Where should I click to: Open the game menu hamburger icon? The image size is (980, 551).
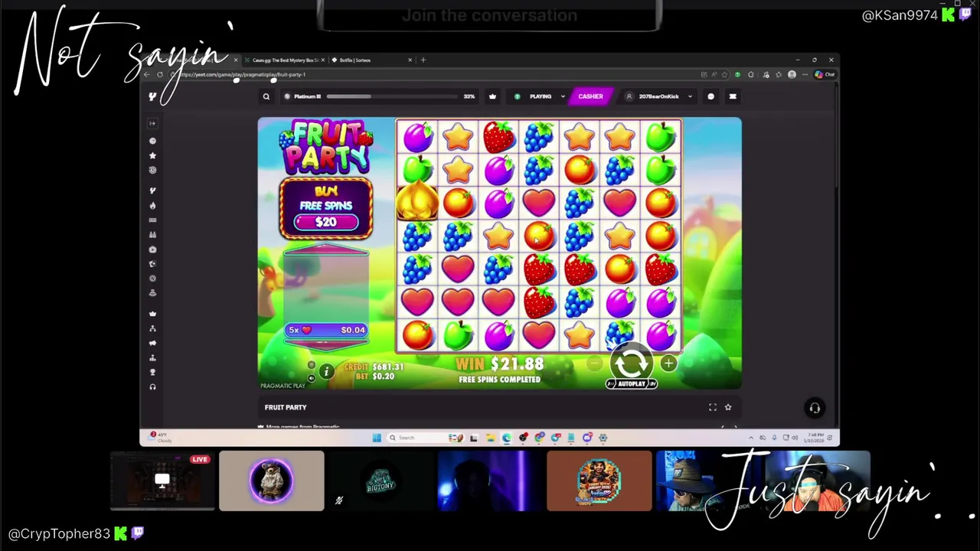pyautogui.click(x=311, y=365)
